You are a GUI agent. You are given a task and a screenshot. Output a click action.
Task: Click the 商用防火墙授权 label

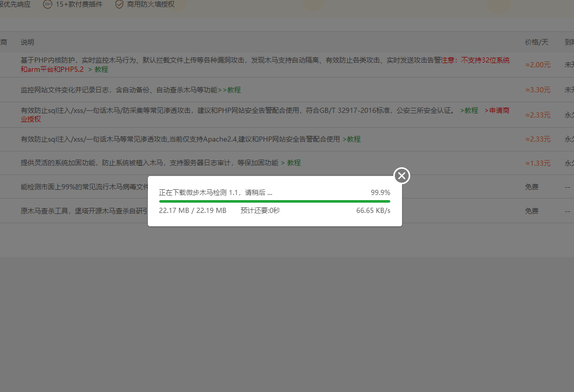[x=151, y=5]
